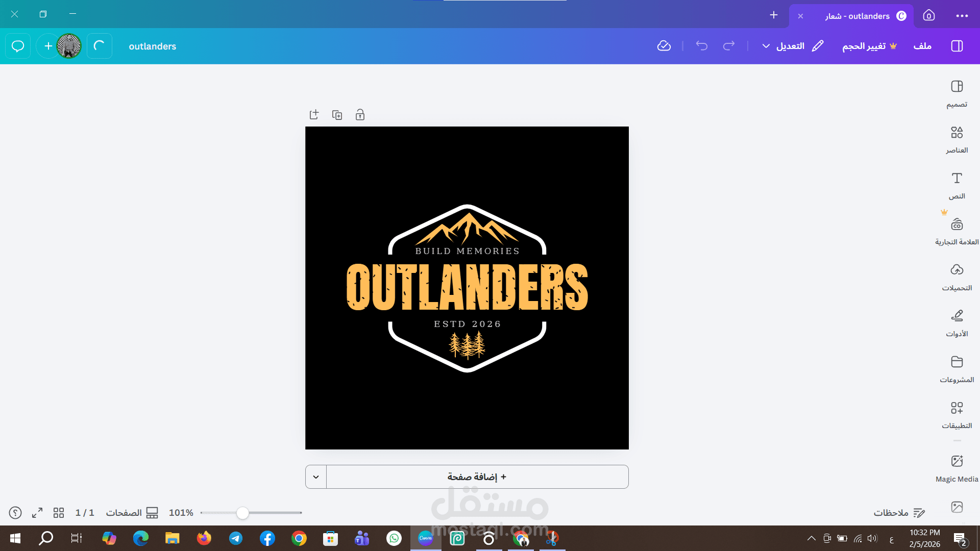Screen dimensions: 980x551
Task: Select the شعار - outlanders tab
Action: (x=857, y=16)
